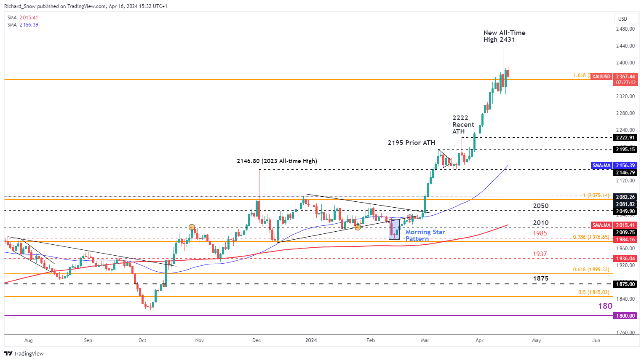644x361 pixels.
Task: Click the pink circle marker near late February
Action: point(409,217)
